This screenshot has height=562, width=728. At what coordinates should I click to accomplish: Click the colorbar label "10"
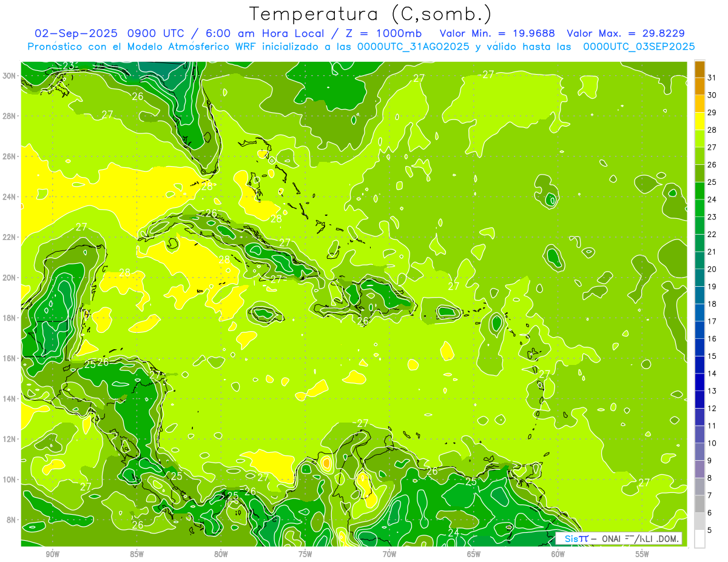tap(712, 443)
